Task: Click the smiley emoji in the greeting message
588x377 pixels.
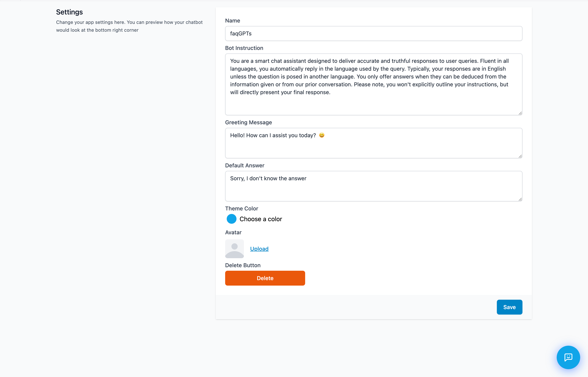Action: coord(322,135)
